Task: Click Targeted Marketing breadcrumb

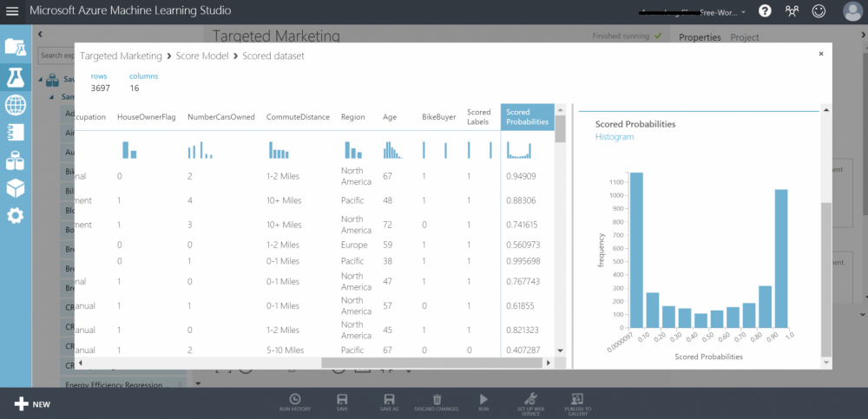Action: [x=121, y=56]
